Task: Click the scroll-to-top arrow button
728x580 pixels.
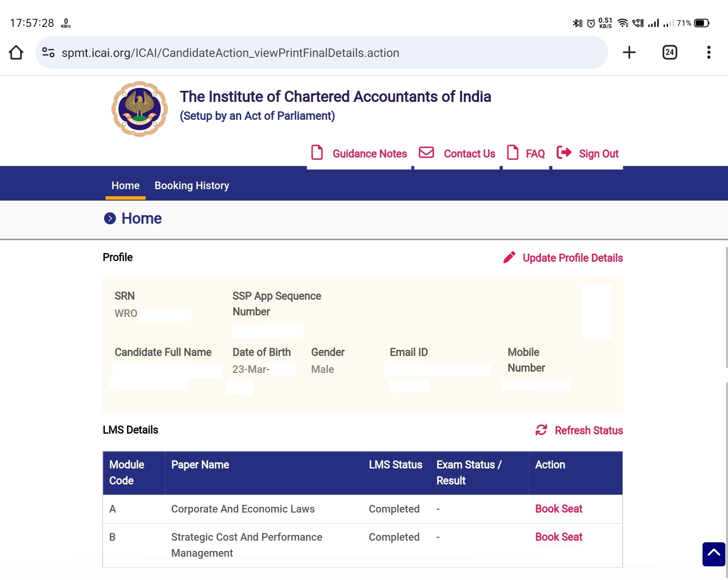Action: coord(714,554)
